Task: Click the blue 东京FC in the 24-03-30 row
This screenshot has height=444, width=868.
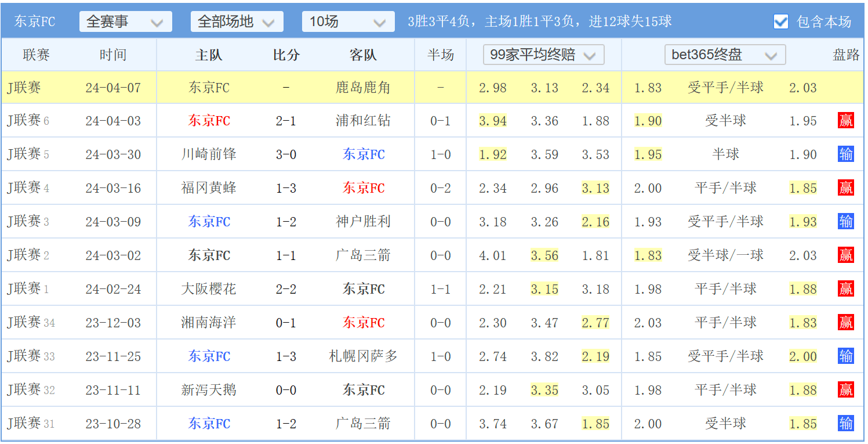Action: [x=364, y=154]
